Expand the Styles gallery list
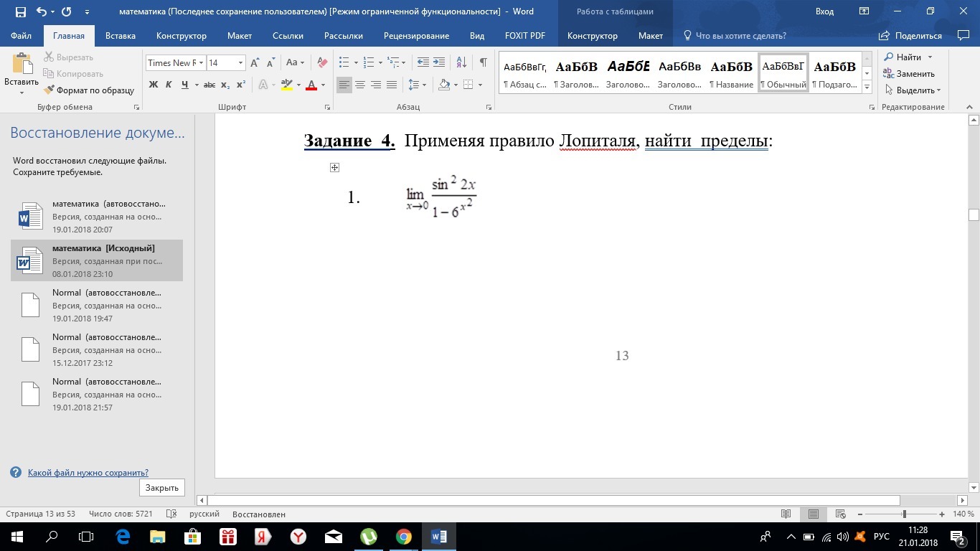 [867, 87]
